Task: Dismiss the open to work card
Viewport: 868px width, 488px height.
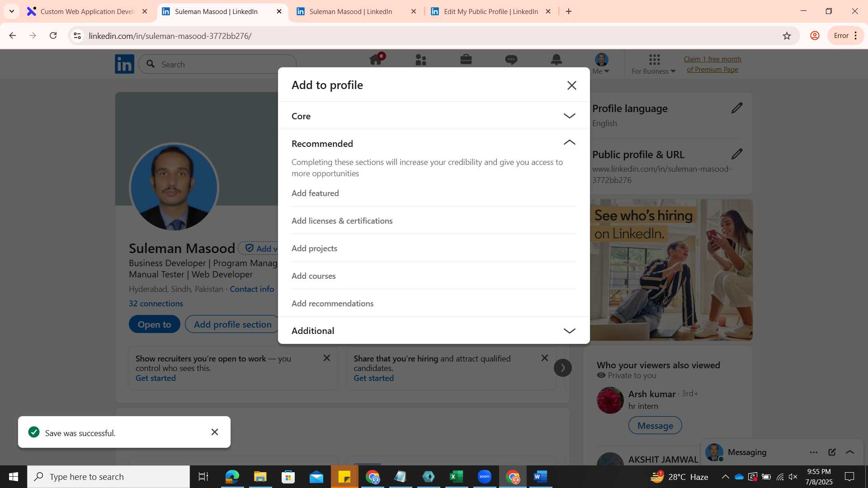Action: (326, 358)
